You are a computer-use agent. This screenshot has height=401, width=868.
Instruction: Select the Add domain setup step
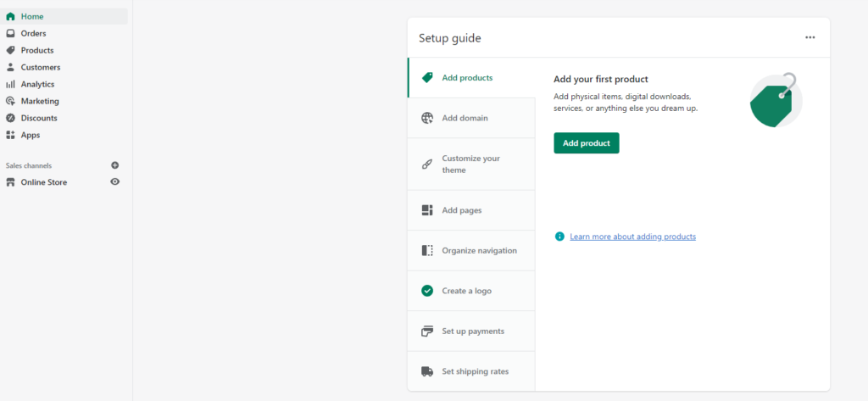(x=471, y=118)
